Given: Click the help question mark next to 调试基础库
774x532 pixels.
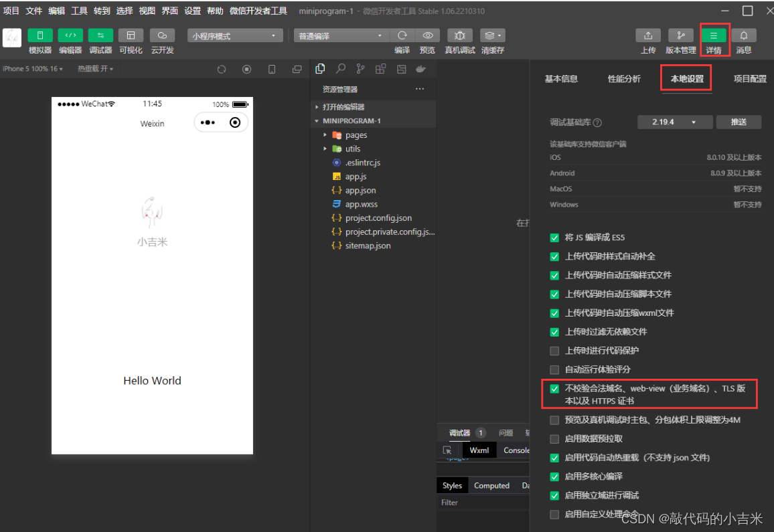Looking at the screenshot, I should point(597,122).
